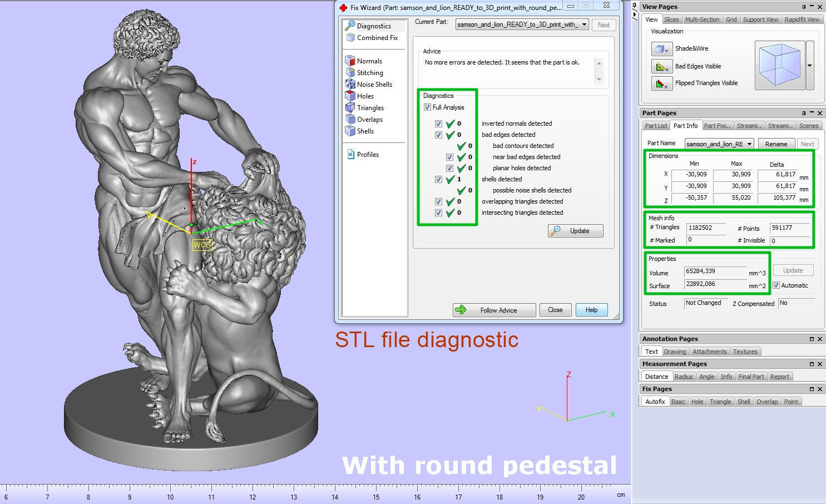The height and width of the screenshot is (504, 826).
Task: Toggle near bad edges detected checkbox
Action: pos(449,157)
